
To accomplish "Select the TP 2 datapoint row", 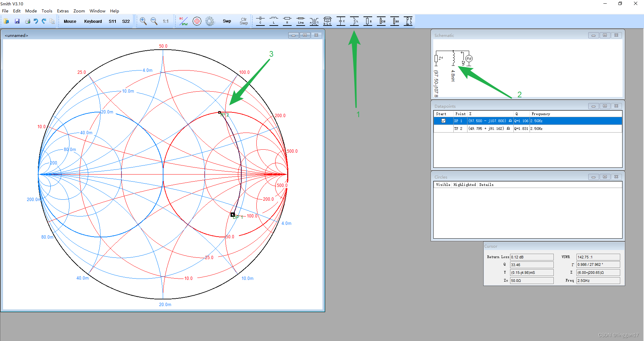I will pyautogui.click(x=528, y=129).
